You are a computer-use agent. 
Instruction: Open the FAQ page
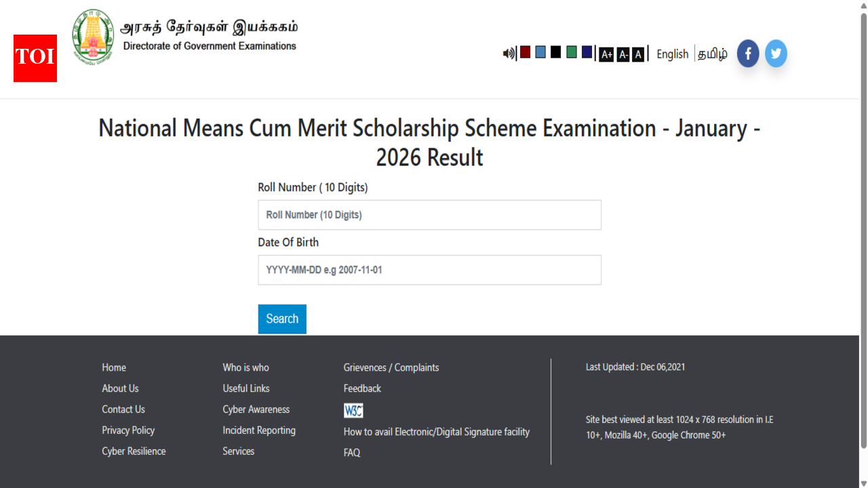tap(351, 452)
